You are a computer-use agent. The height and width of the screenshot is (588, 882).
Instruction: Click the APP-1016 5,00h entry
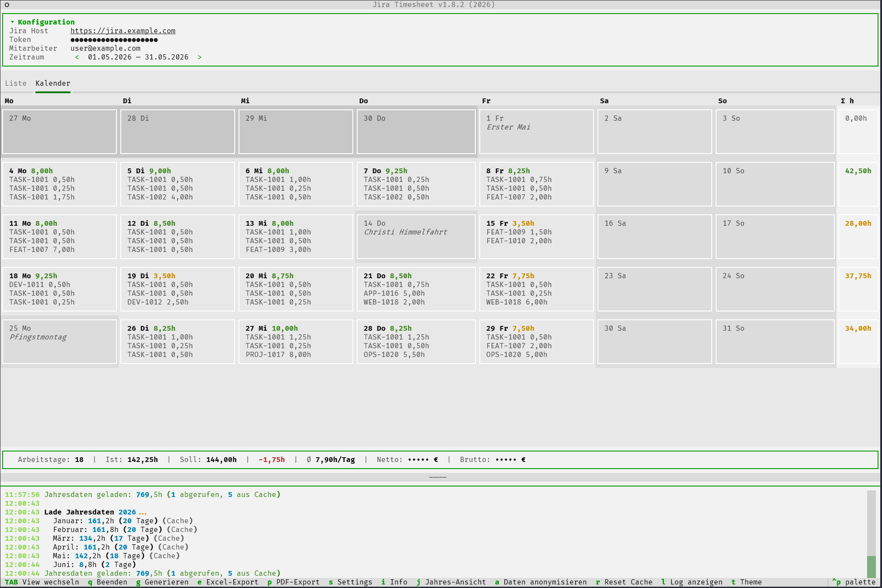tap(394, 294)
